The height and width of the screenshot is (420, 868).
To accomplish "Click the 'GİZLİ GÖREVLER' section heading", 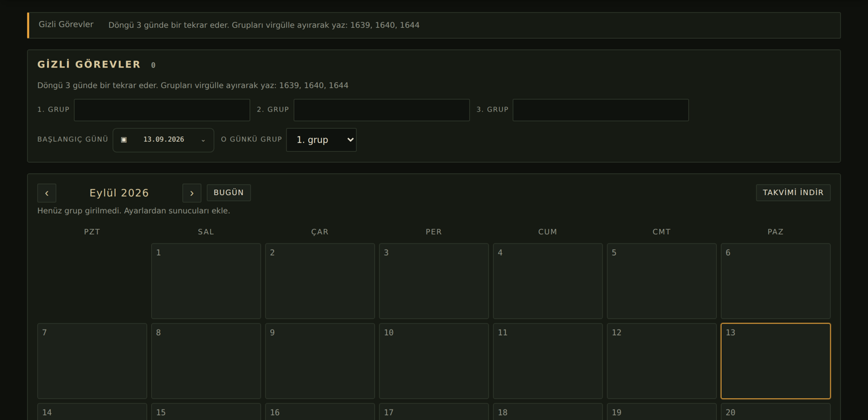I will (89, 64).
